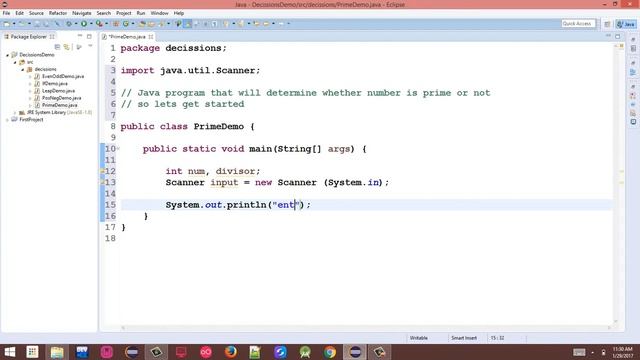The image size is (640, 360).
Task: Click the New Java Class toolbar icon
Action: [126, 24]
